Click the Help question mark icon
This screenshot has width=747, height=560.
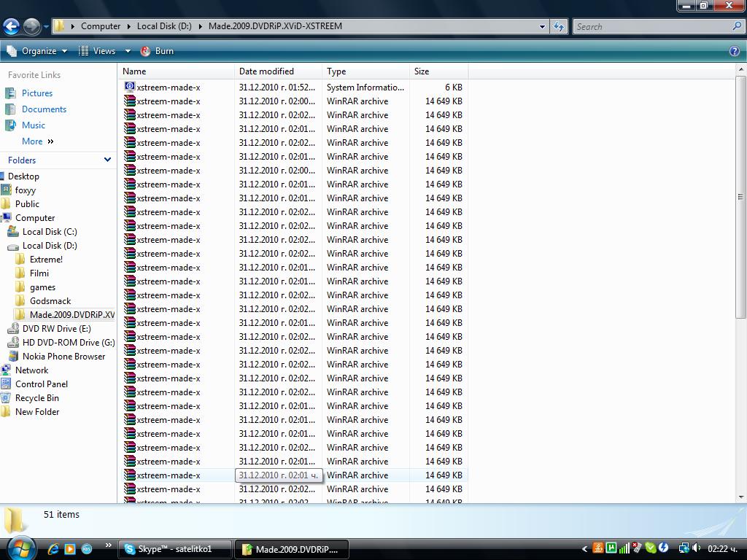click(735, 51)
